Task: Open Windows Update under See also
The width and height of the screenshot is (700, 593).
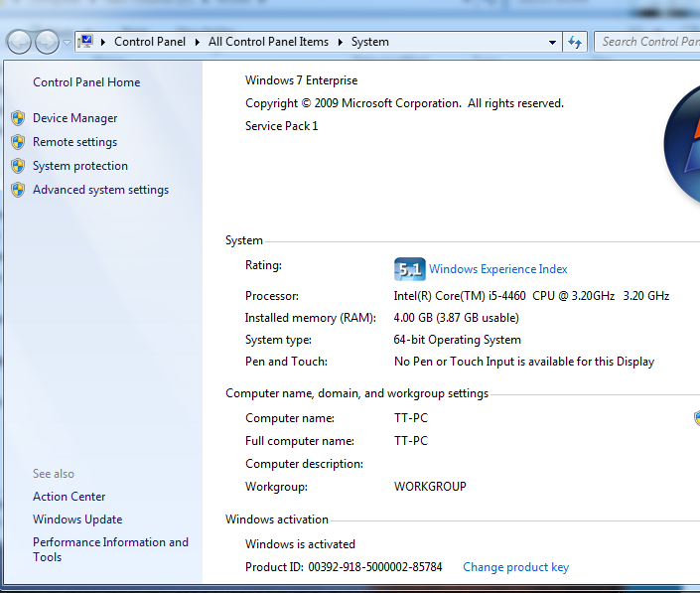Action: [x=77, y=519]
